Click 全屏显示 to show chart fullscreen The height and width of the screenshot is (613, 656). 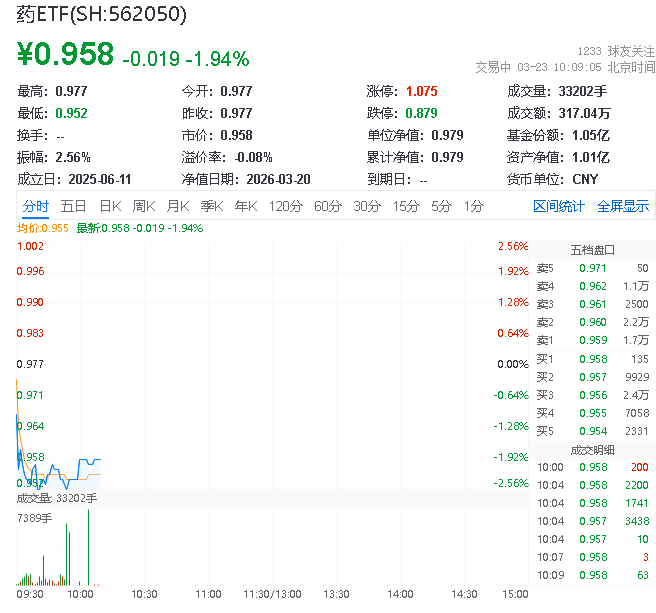click(623, 206)
